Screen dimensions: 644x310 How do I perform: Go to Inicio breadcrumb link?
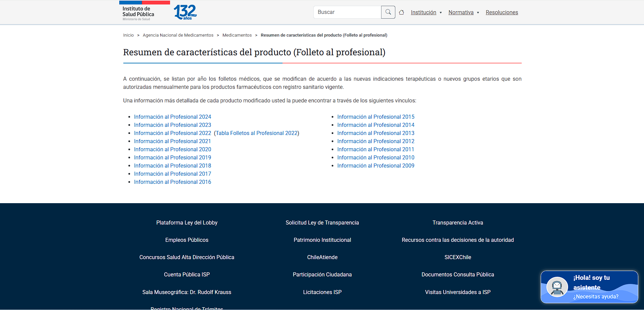128,35
